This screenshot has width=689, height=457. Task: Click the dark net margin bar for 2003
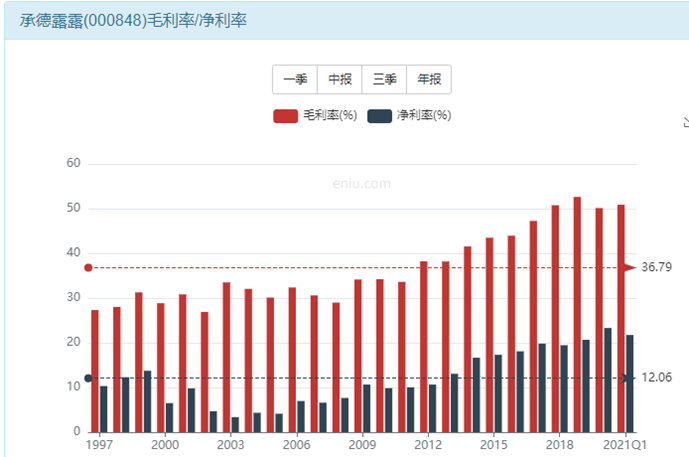point(235,425)
